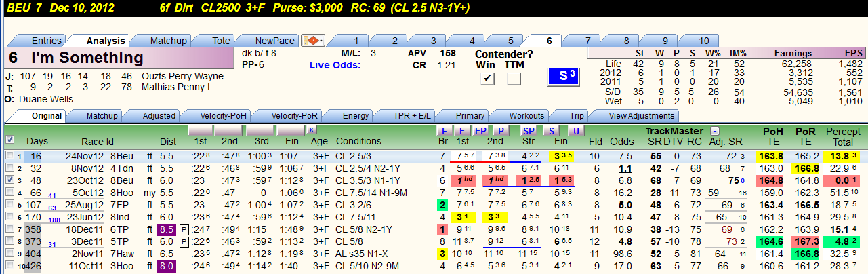868x274 pixels.
Task: Switch to the Entries tab
Action: coord(39,41)
